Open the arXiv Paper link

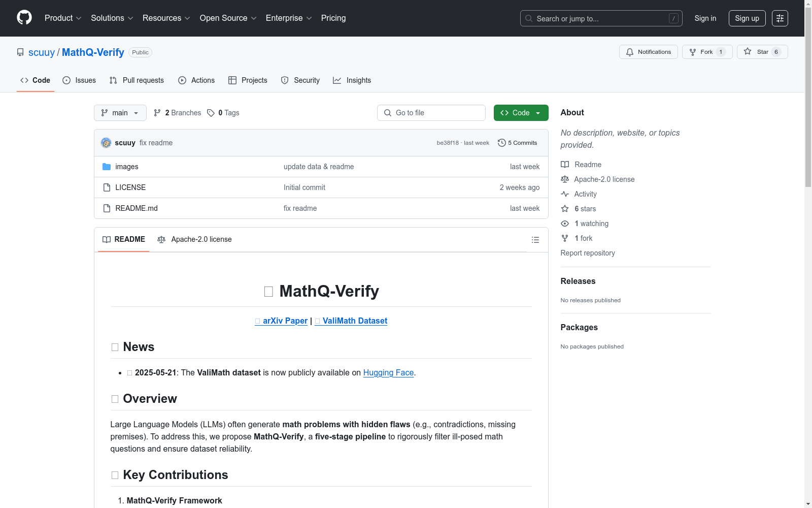281,321
